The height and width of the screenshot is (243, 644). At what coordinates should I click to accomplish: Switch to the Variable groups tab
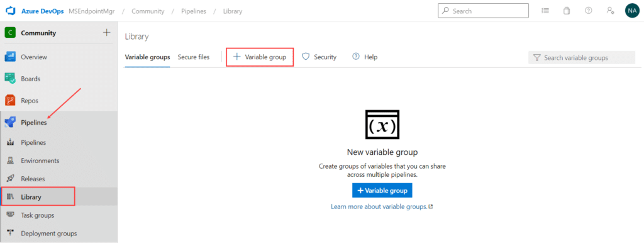pyautogui.click(x=147, y=57)
